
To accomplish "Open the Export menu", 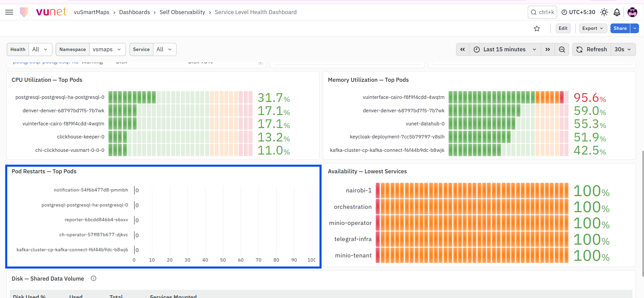I will (x=593, y=28).
